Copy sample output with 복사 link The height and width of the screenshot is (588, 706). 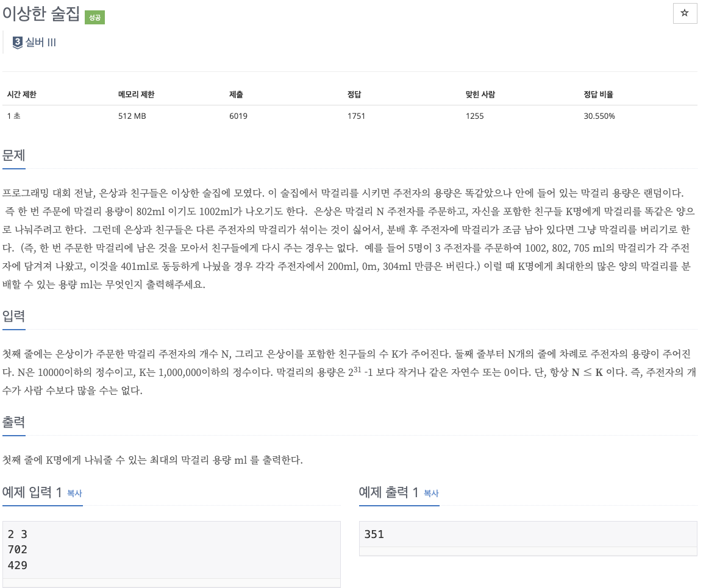point(431,494)
